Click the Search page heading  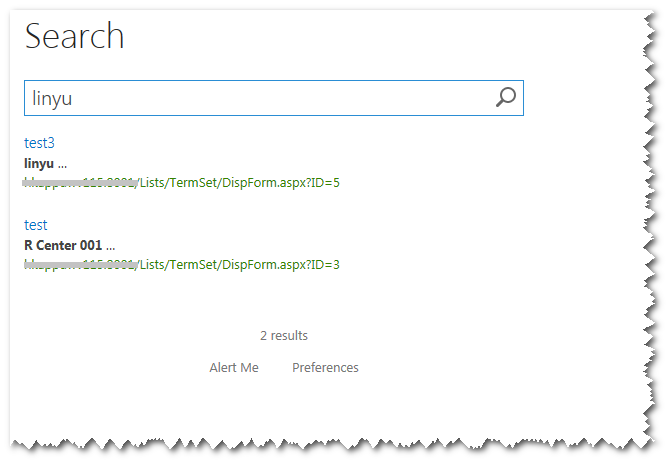(75, 37)
